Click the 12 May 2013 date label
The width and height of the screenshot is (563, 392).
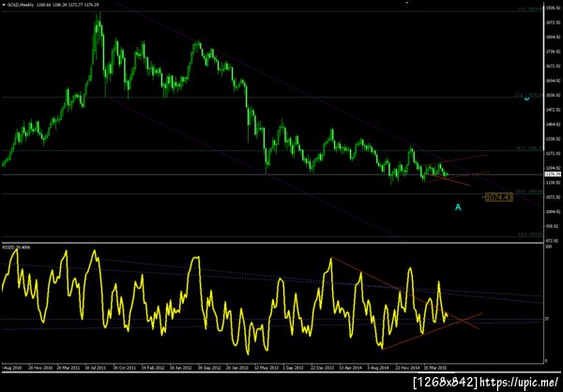click(x=266, y=369)
